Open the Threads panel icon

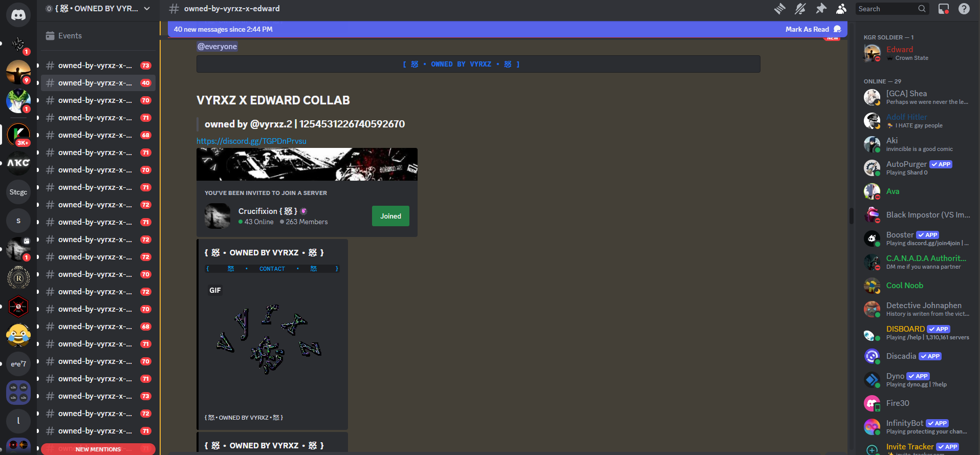(779, 9)
